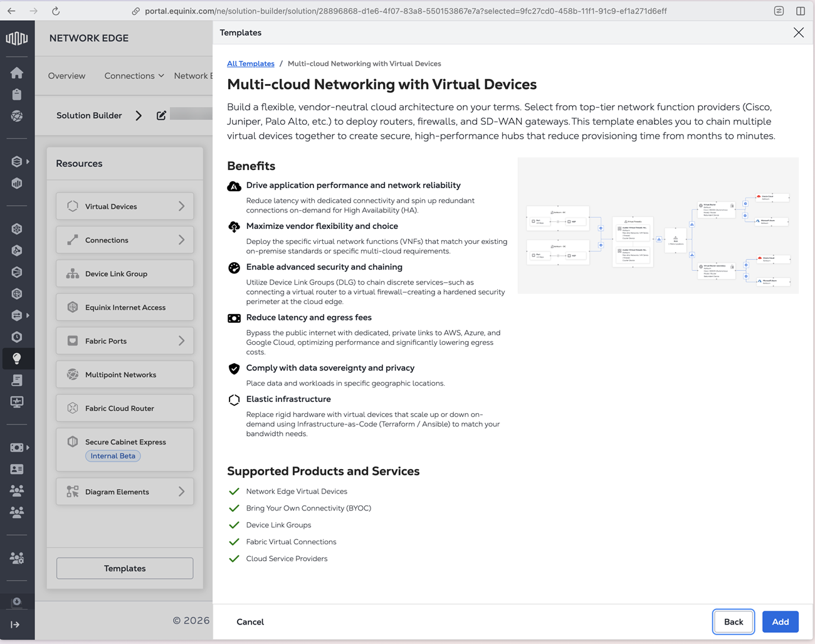Click 'Fabric Virtual Connections' list item
Viewport: 815px width, 644px height.
click(x=291, y=542)
